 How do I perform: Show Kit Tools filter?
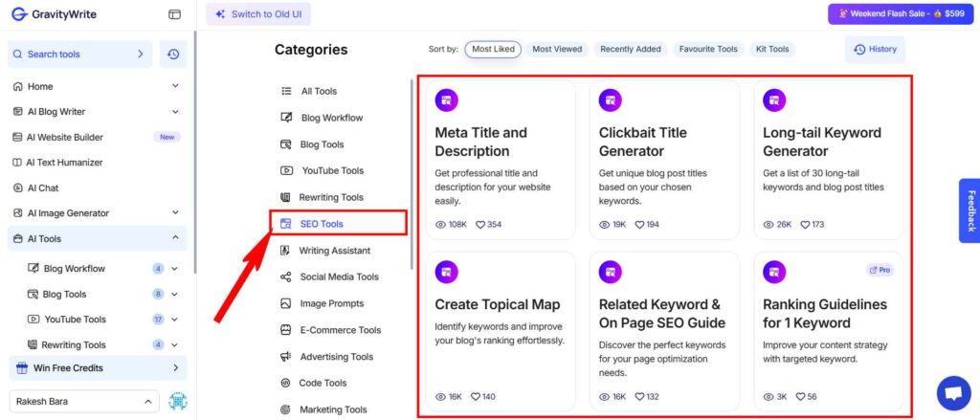coord(772,50)
